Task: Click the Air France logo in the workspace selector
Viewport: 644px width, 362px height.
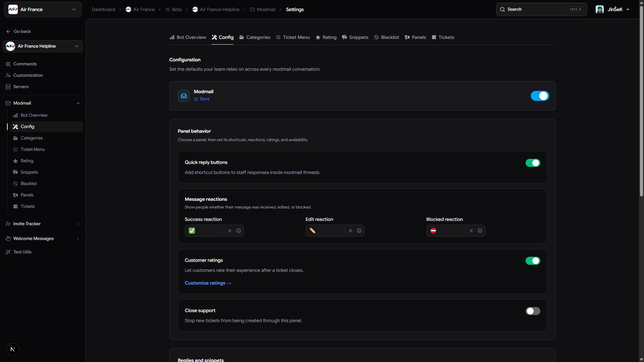Action: pos(13,9)
